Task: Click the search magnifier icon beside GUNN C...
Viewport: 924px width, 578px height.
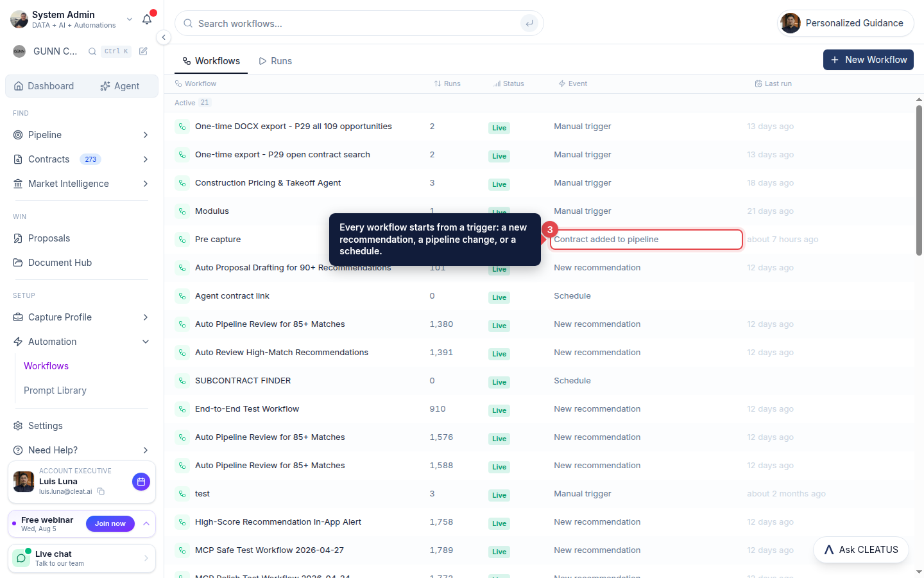Action: pos(92,51)
